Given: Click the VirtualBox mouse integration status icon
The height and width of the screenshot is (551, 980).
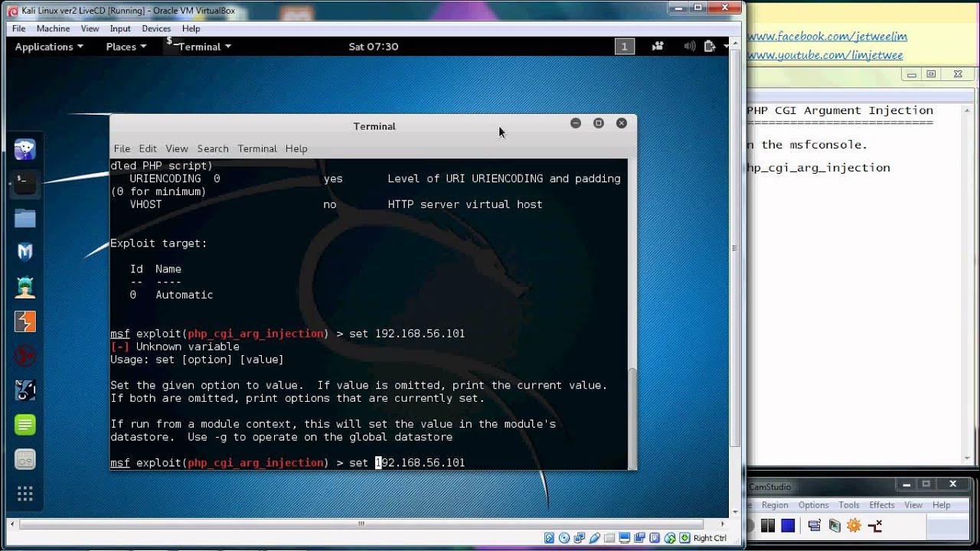Looking at the screenshot, I should pyautogui.click(x=670, y=538).
